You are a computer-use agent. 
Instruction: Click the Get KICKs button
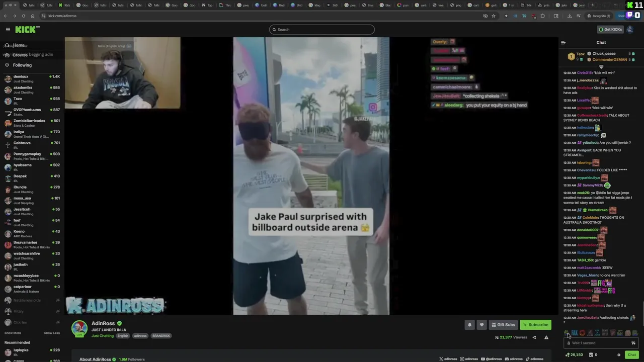pyautogui.click(x=610, y=30)
